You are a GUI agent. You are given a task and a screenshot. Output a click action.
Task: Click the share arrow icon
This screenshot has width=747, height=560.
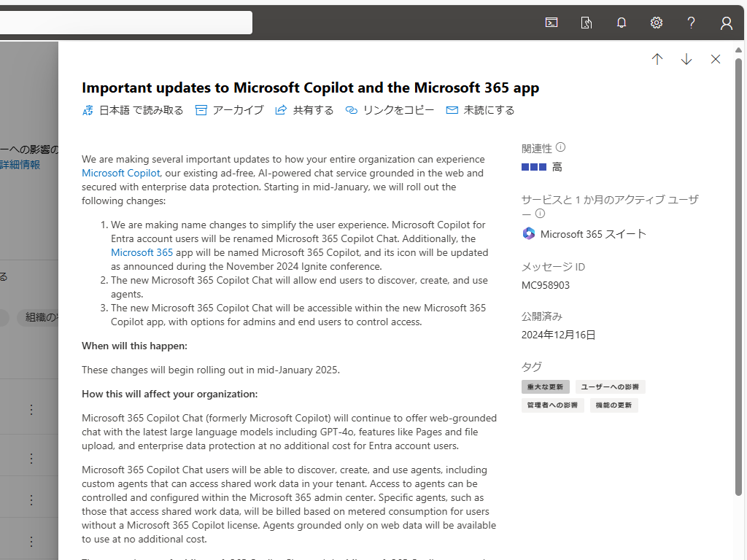[281, 111]
